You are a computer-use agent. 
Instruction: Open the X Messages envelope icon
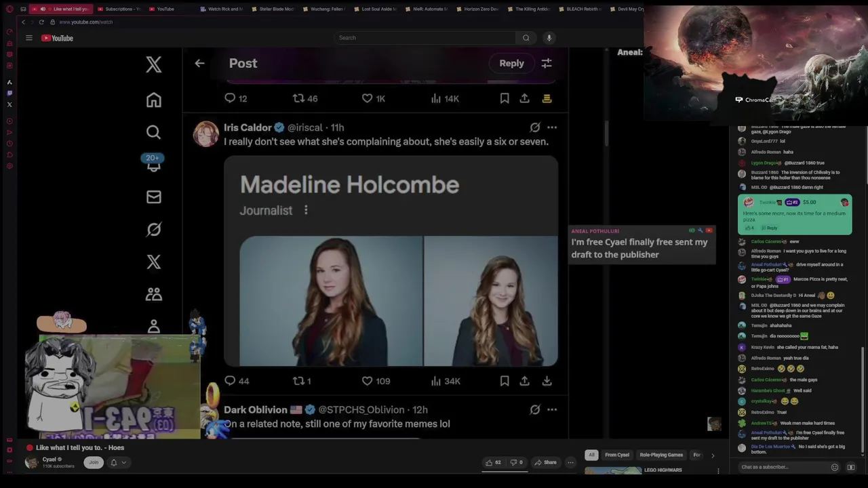(154, 197)
